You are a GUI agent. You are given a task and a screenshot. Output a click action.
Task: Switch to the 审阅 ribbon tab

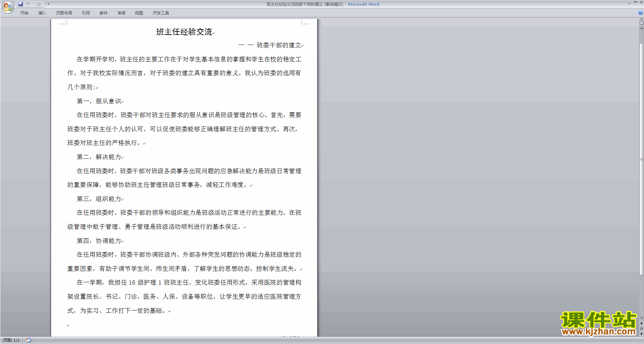(x=121, y=13)
